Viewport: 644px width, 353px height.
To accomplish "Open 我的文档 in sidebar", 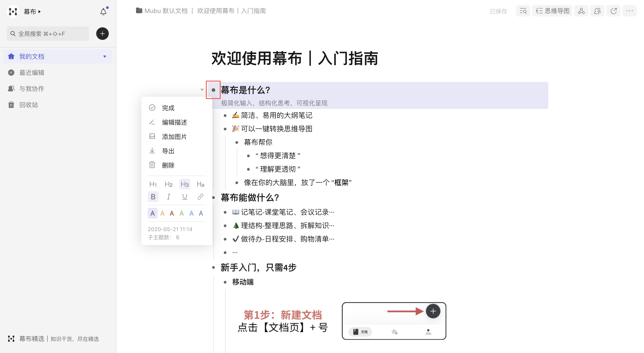I will pyautogui.click(x=58, y=56).
